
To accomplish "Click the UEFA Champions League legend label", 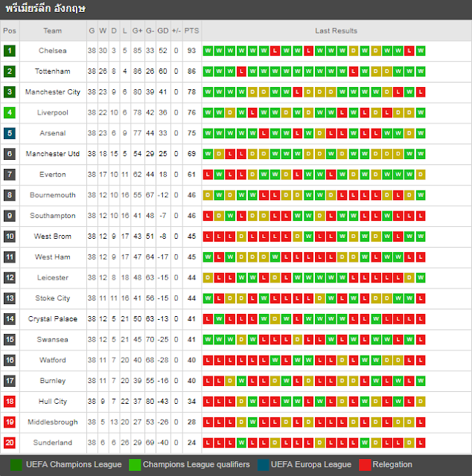I will click(x=74, y=464).
